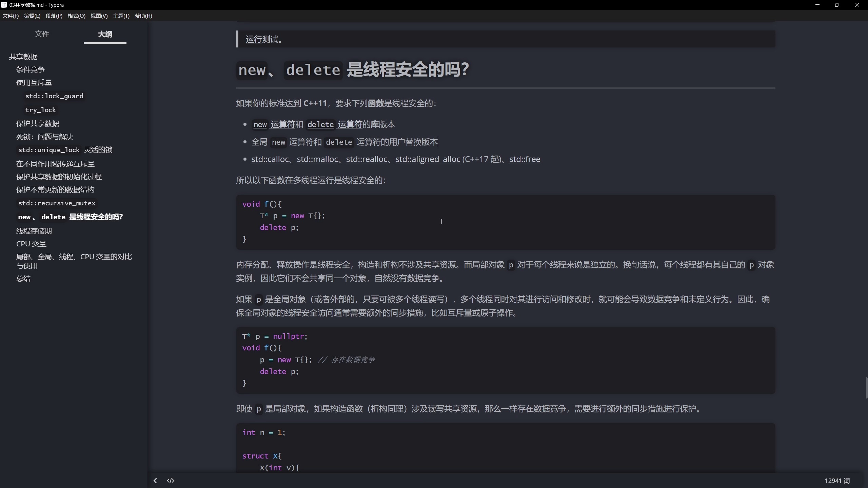Open the std::calloc link

click(270, 159)
